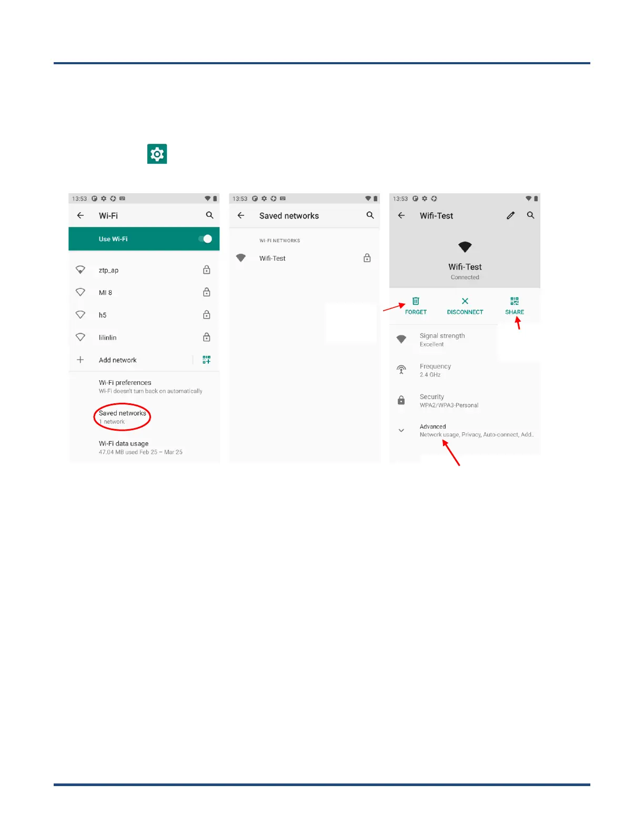This screenshot has height=834, width=644.
Task: Tap the QR scan icon beside Add network
Action: pyautogui.click(x=206, y=360)
